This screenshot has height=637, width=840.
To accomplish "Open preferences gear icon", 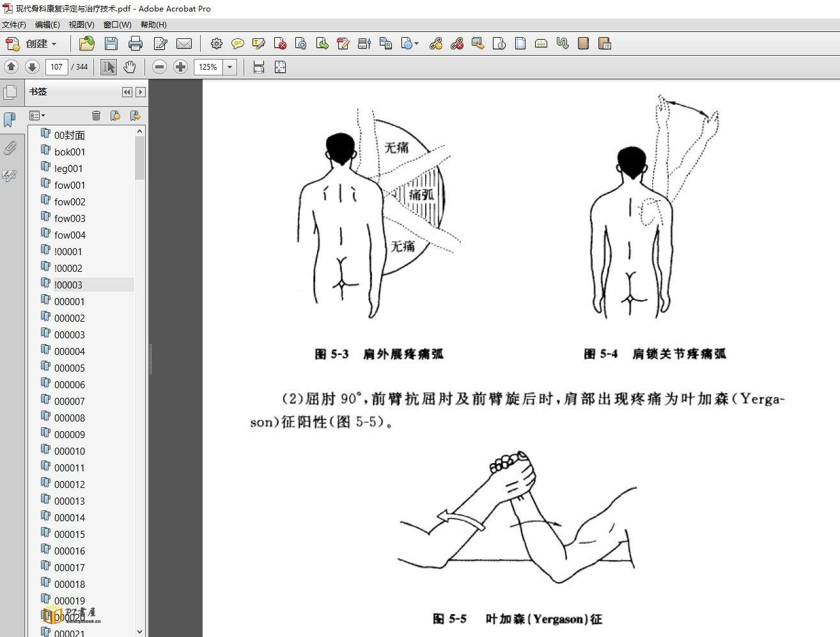I will click(x=217, y=43).
